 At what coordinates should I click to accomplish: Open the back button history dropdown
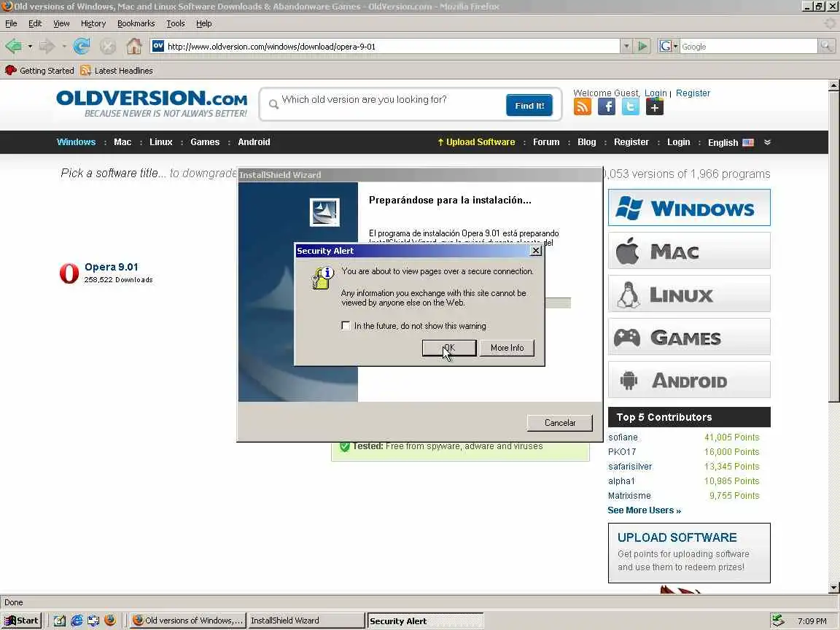tap(30, 46)
